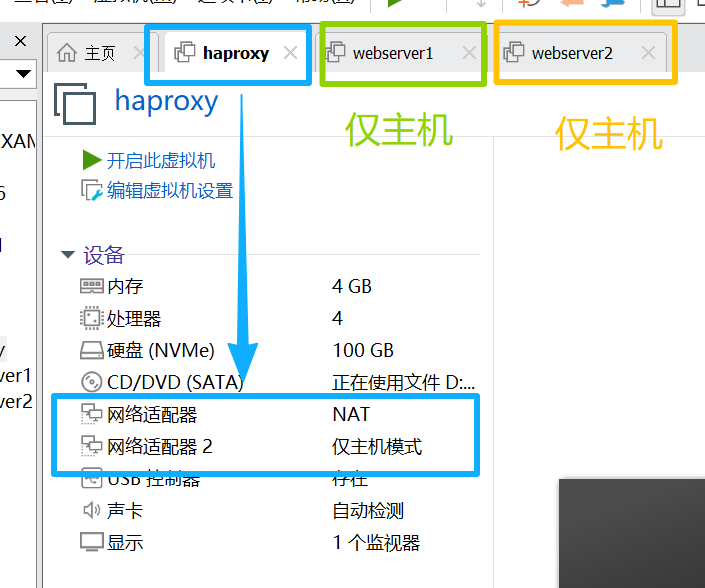705x588 pixels.
Task: Click the USB controller icon
Action: point(92,478)
